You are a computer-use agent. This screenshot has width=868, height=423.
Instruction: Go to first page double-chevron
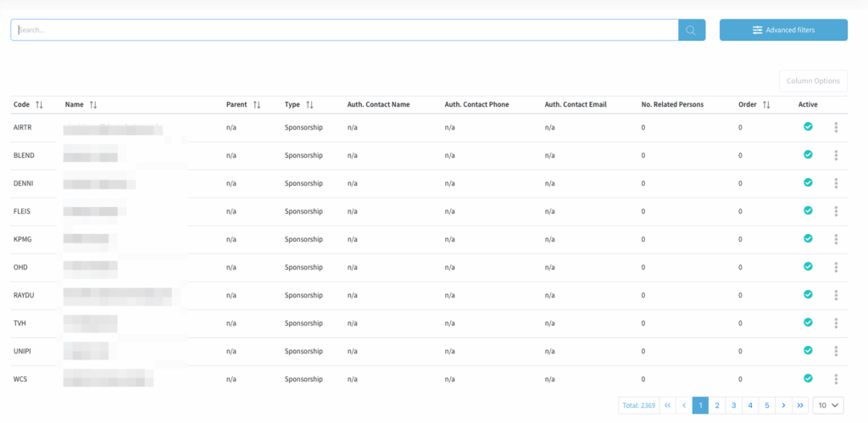[x=667, y=405]
